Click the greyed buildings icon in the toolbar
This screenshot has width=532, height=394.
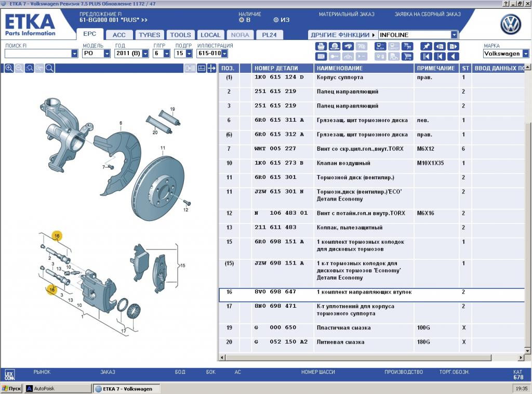click(394, 56)
